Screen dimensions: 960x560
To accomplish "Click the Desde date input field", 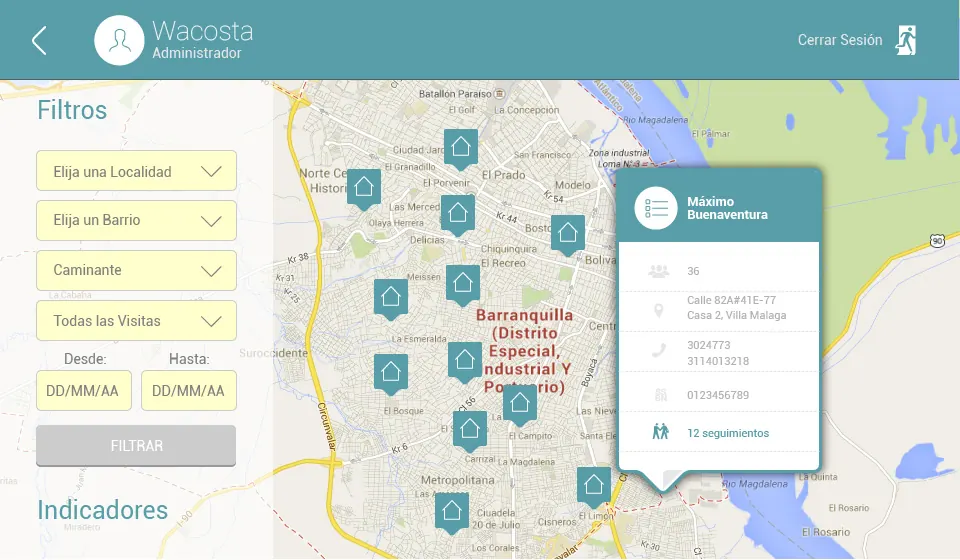I will tap(84, 390).
